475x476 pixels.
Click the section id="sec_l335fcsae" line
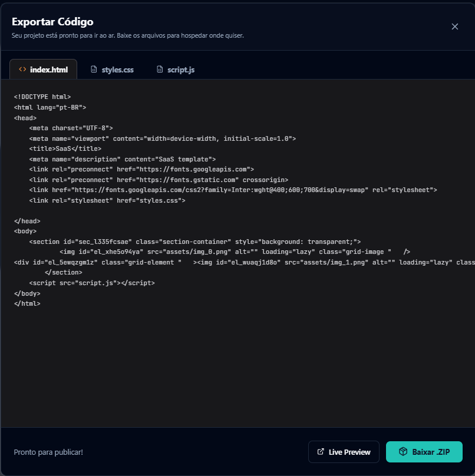pos(195,242)
